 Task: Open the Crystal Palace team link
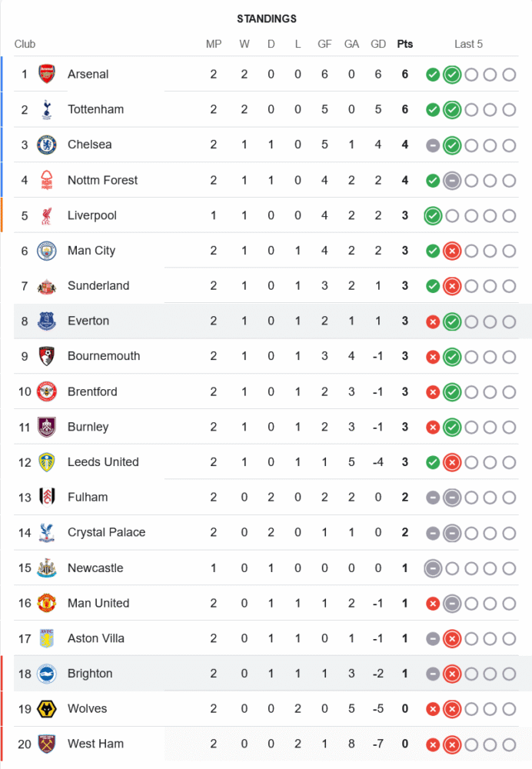pyautogui.click(x=106, y=532)
